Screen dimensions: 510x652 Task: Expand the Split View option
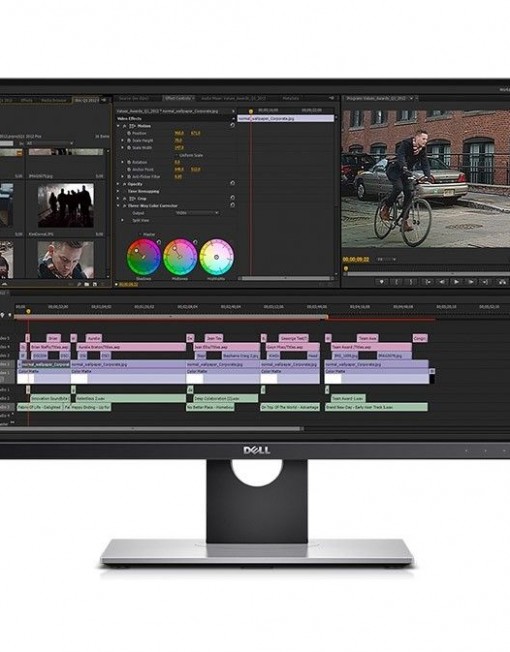[123, 220]
